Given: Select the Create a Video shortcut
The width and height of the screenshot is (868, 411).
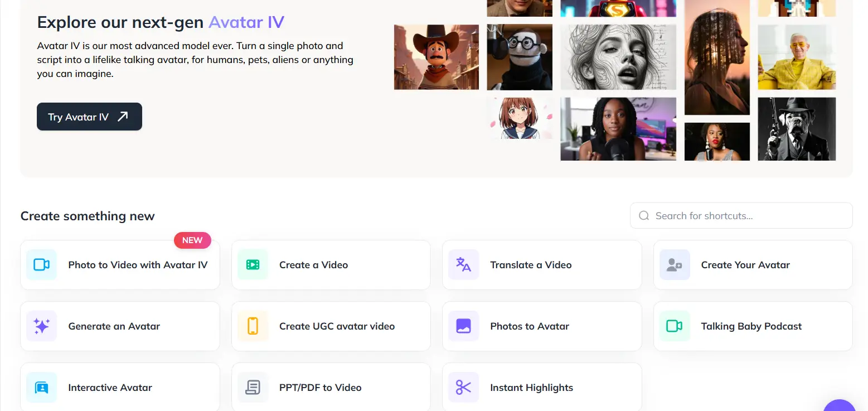Looking at the screenshot, I should [x=331, y=265].
